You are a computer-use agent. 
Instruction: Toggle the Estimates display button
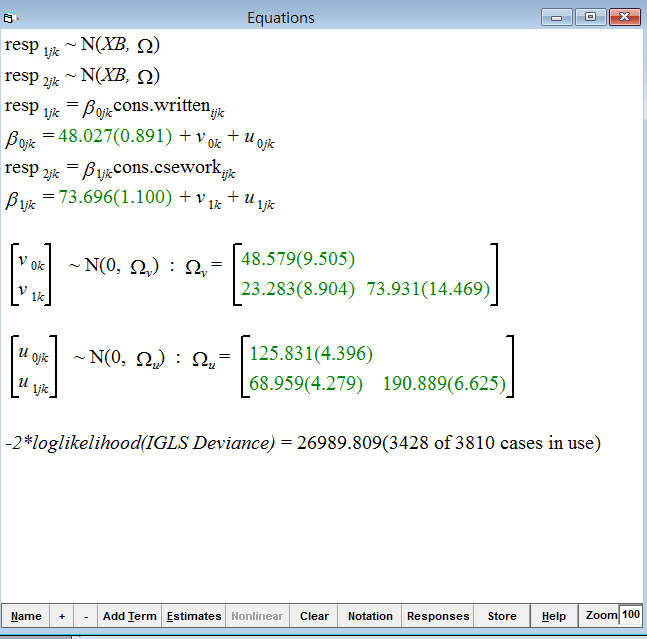click(x=194, y=616)
